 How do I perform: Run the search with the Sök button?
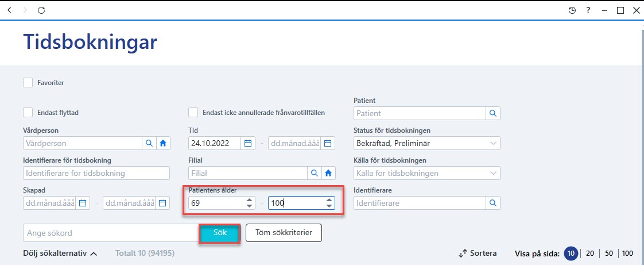click(220, 233)
